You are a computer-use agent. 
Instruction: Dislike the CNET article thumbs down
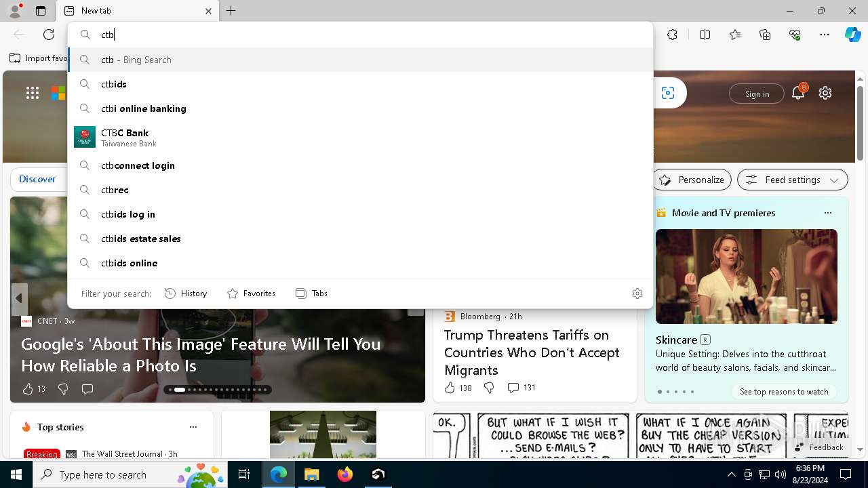coord(63,388)
